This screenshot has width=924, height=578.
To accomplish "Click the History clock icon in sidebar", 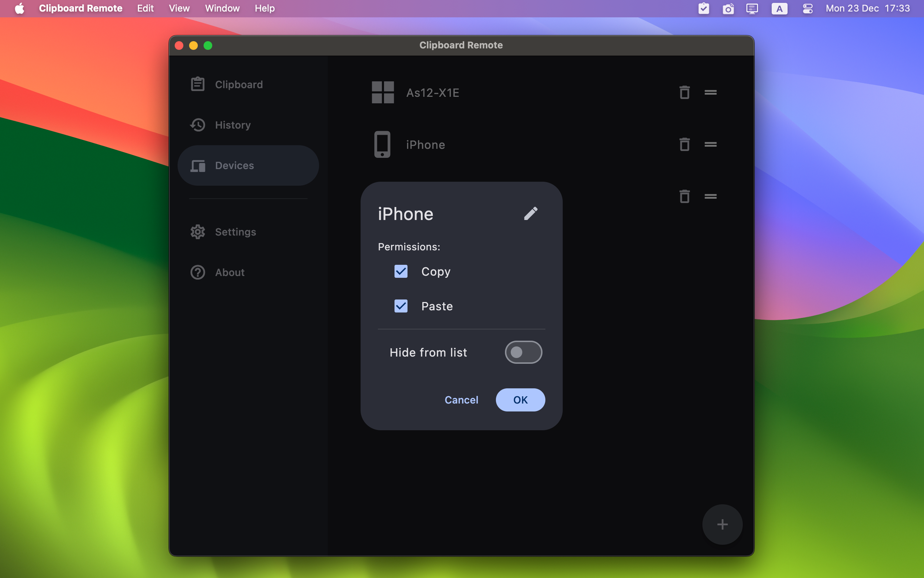I will [197, 125].
